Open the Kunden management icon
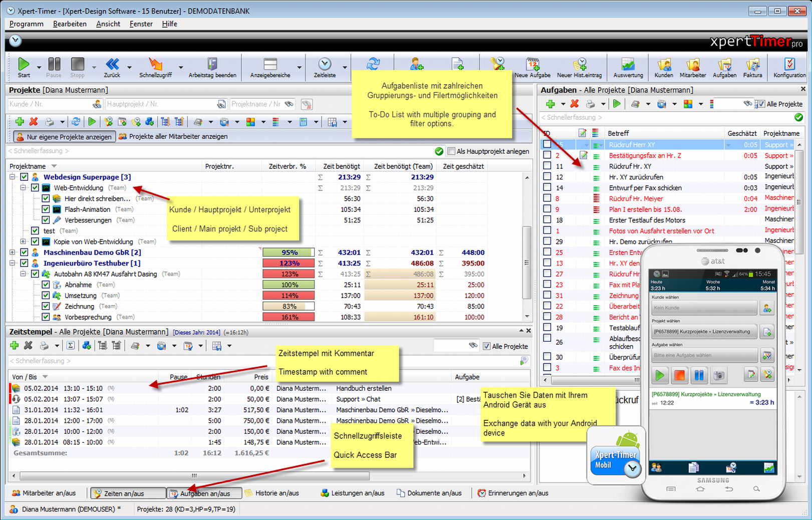The height and width of the screenshot is (520, 812). 664,64
